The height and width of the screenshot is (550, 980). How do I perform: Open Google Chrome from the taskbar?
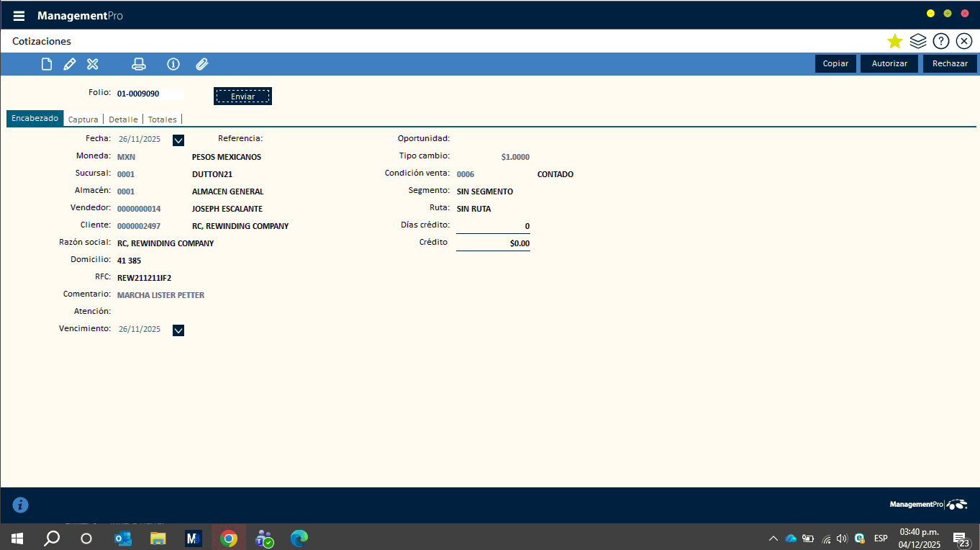pos(229,538)
